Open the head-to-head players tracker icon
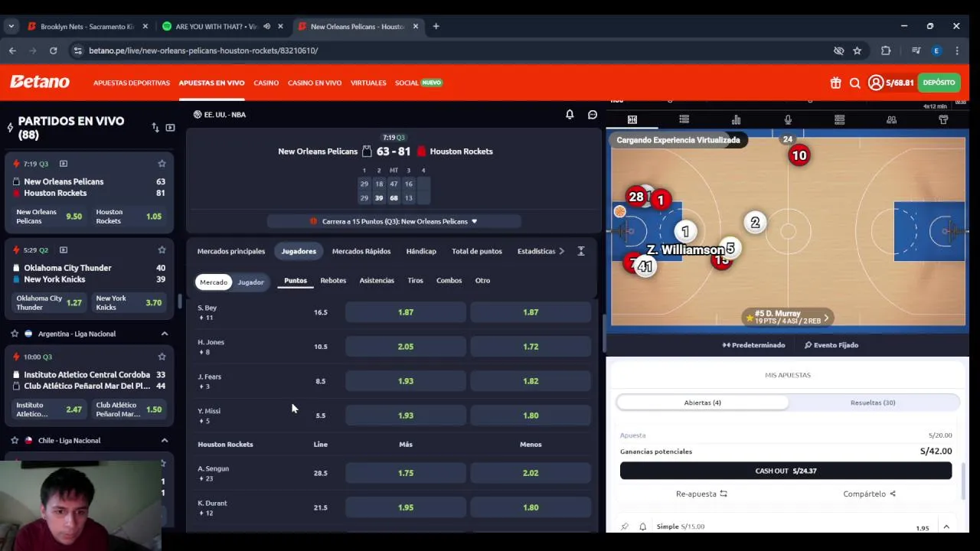Image resolution: width=980 pixels, height=551 pixels. (x=891, y=119)
